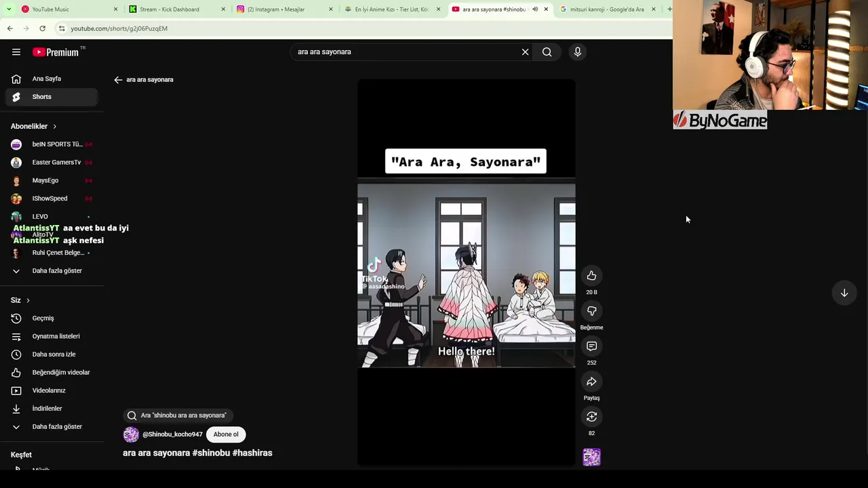Image resolution: width=868 pixels, height=488 pixels.
Task: Open the hamburger guide menu
Action: coord(16,52)
